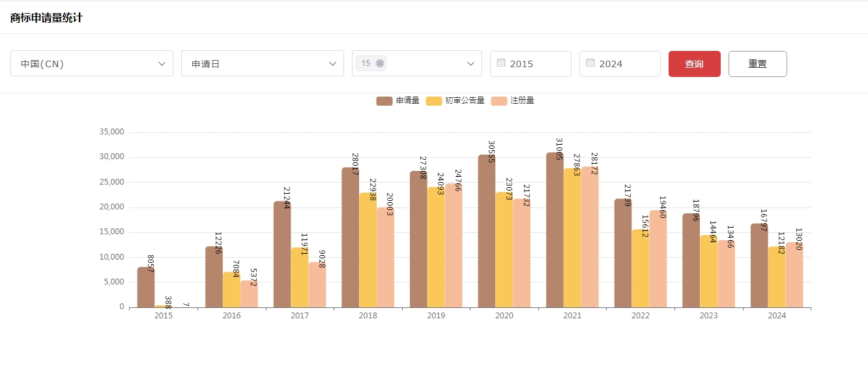Click the 2016 申请量 bar labeled 12226
The height and width of the screenshot is (366, 868).
[214, 277]
